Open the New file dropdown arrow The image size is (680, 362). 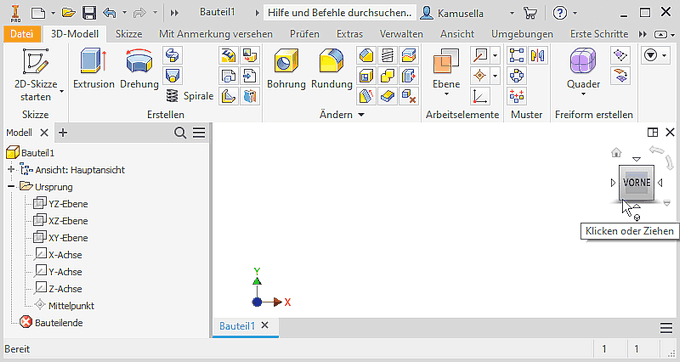point(53,13)
